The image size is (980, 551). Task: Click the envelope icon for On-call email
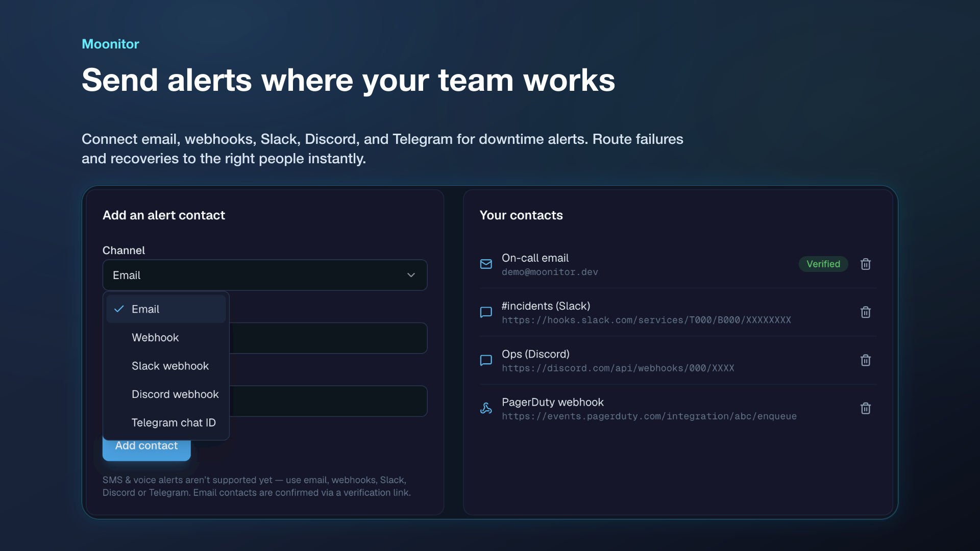point(486,264)
